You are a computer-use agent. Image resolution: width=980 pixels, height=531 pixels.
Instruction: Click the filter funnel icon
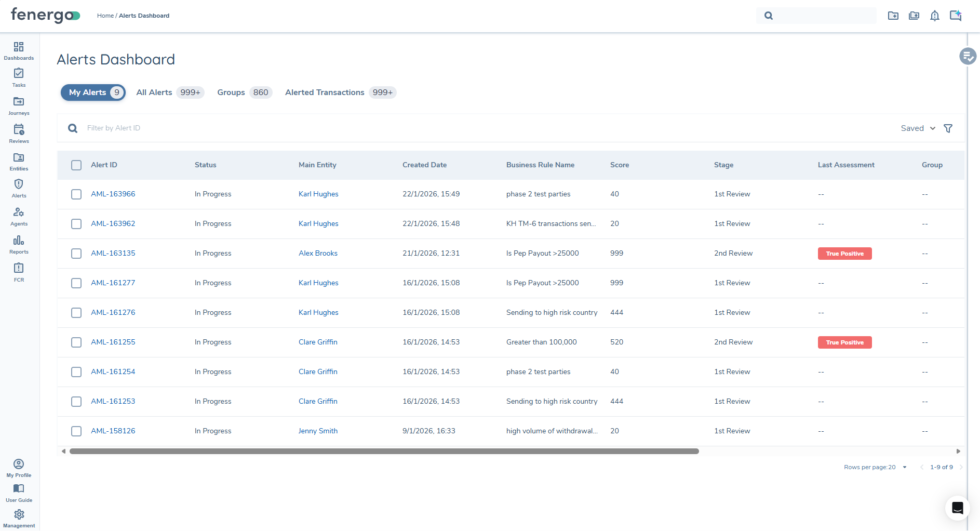pyautogui.click(x=948, y=128)
